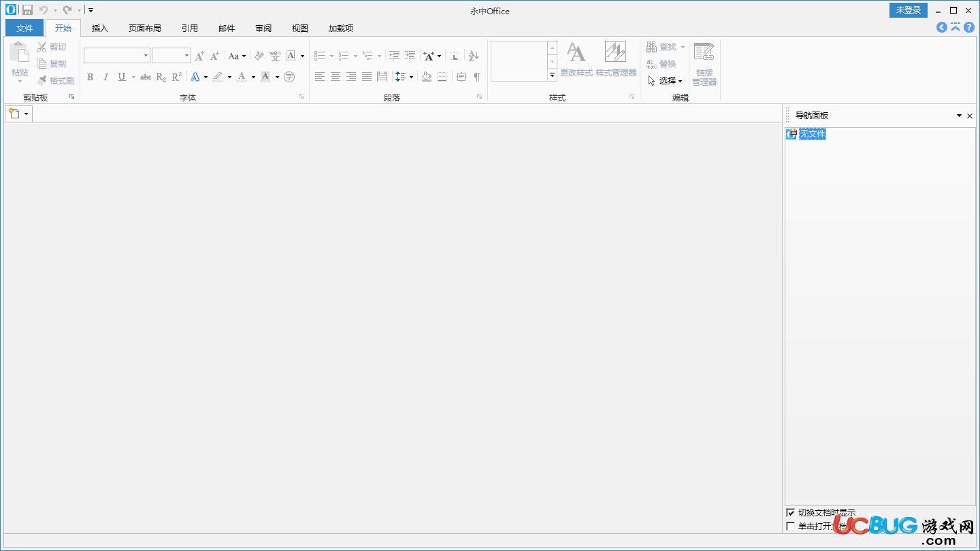Screen dimensions: 980x551
Task: Open navigation panel (导航面板) options arrow
Action: tap(959, 116)
